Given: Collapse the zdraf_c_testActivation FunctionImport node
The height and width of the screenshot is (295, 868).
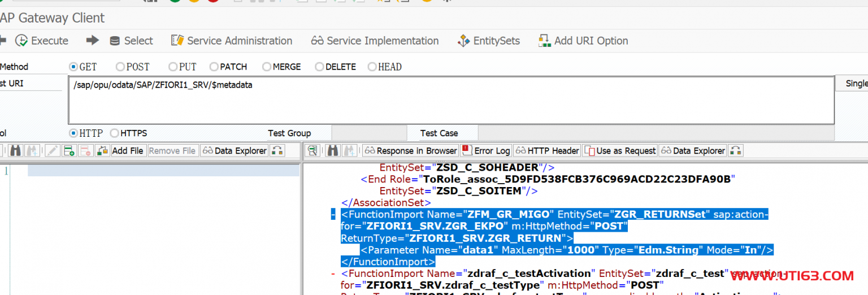Looking at the screenshot, I should point(333,274).
